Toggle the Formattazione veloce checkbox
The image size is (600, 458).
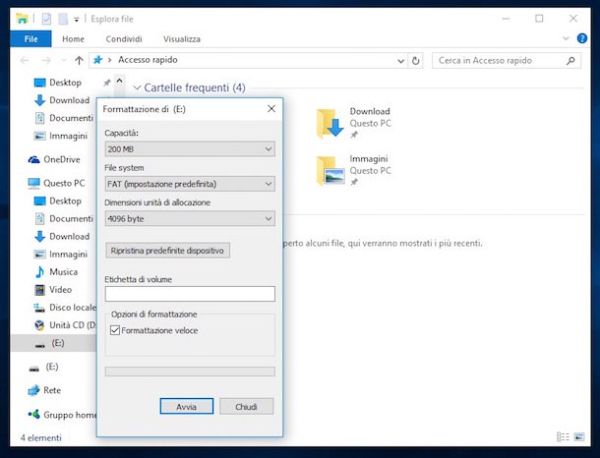pos(114,329)
